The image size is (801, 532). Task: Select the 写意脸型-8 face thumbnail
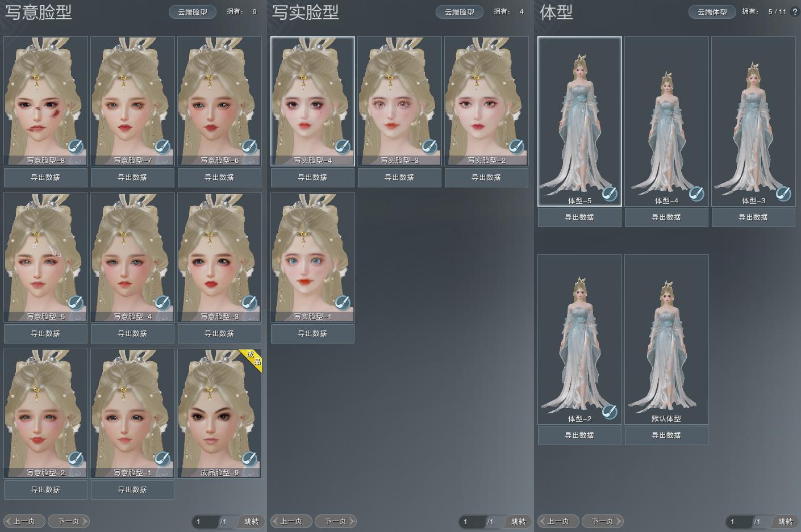click(46, 101)
